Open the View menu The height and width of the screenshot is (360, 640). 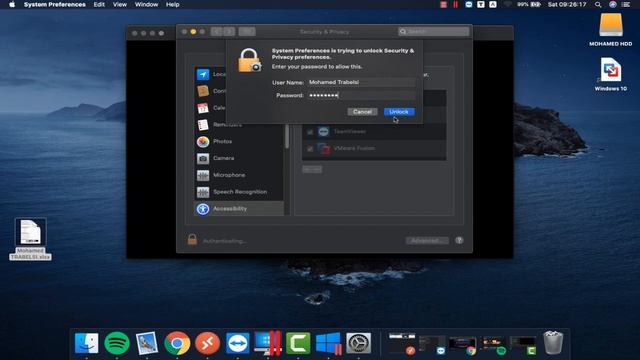click(120, 4)
